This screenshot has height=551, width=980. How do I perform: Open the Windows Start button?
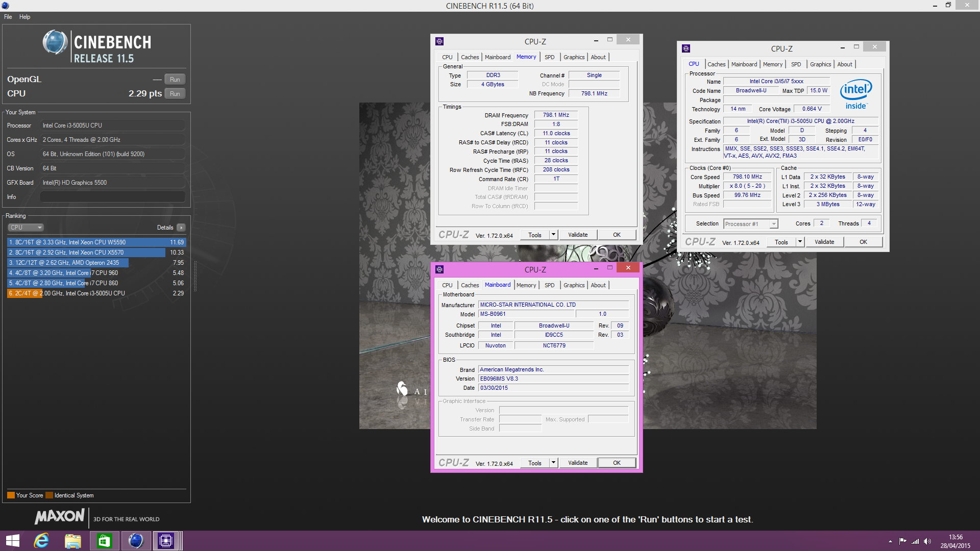pos(12,541)
